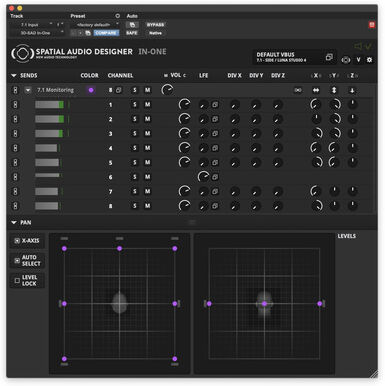Image resolution: width=385 pixels, height=386 pixels.
Task: Click the LFE knob of channel 6
Action: tap(203, 177)
